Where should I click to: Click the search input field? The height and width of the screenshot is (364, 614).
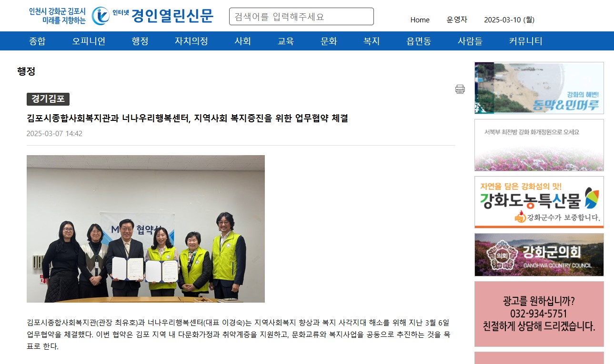pyautogui.click(x=301, y=17)
